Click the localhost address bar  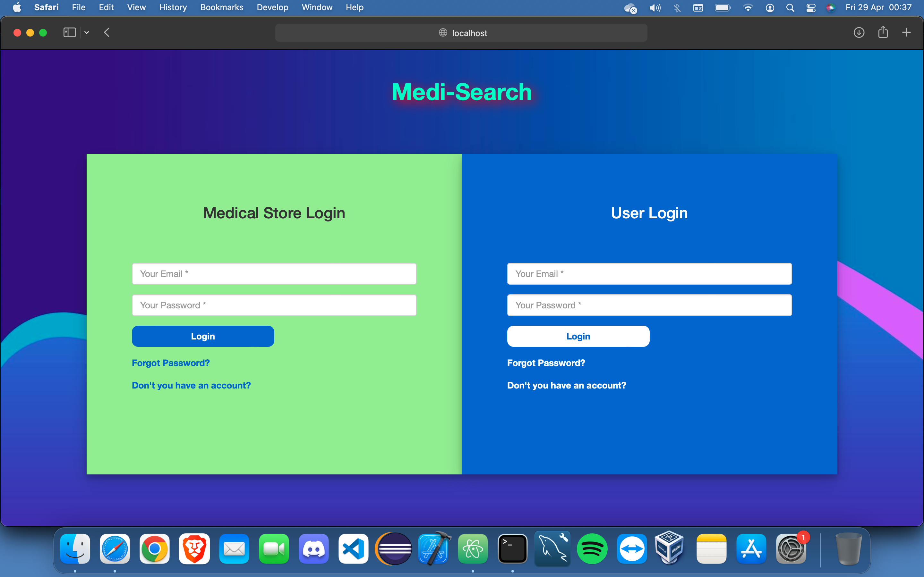point(461,33)
